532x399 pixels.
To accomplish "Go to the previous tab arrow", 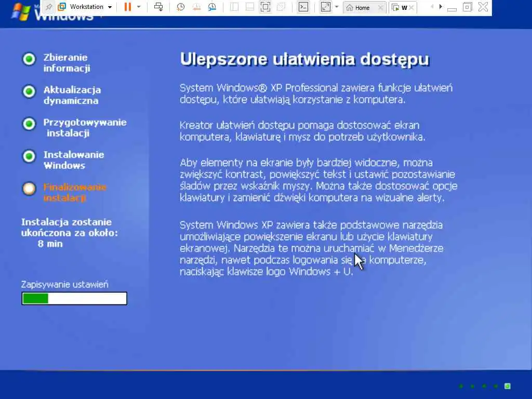I will [432, 6].
